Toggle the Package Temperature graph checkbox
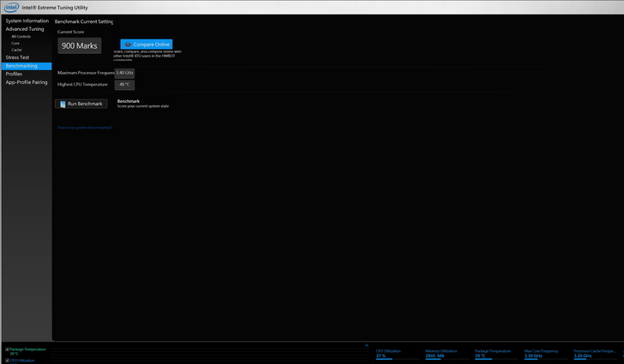624x364 pixels. 7,349
